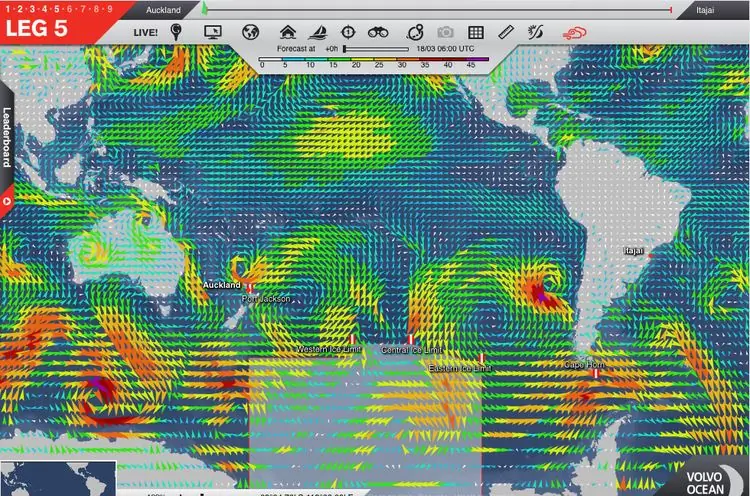The height and width of the screenshot is (496, 750).
Task: Click the green race timeline start marker
Action: click(205, 8)
